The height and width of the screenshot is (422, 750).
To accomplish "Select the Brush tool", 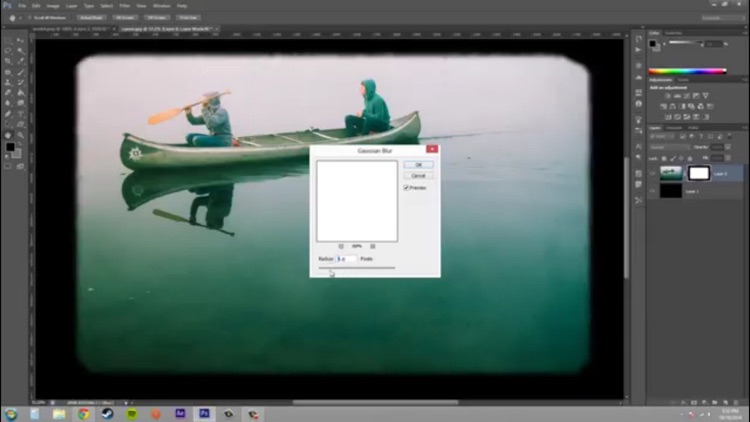I will point(21,72).
